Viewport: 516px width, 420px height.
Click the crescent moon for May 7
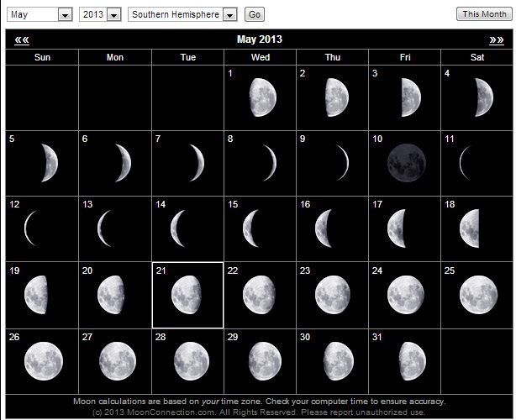[197, 163]
